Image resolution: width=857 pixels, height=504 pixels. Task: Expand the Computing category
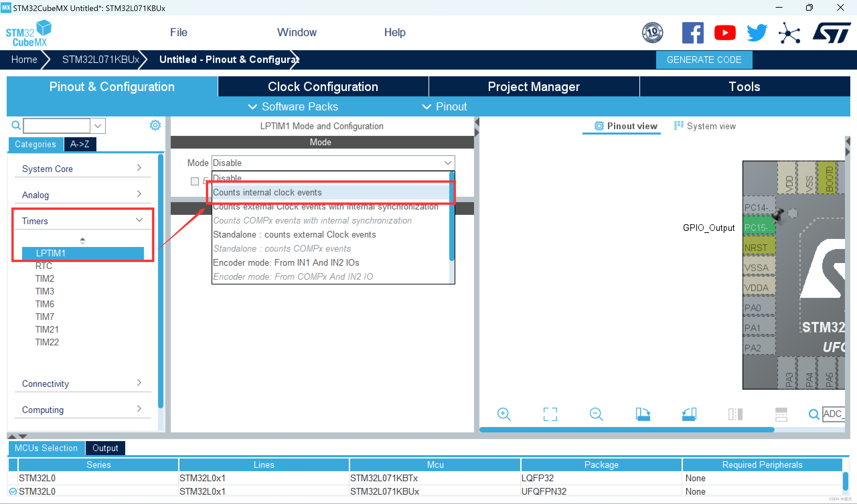83,409
